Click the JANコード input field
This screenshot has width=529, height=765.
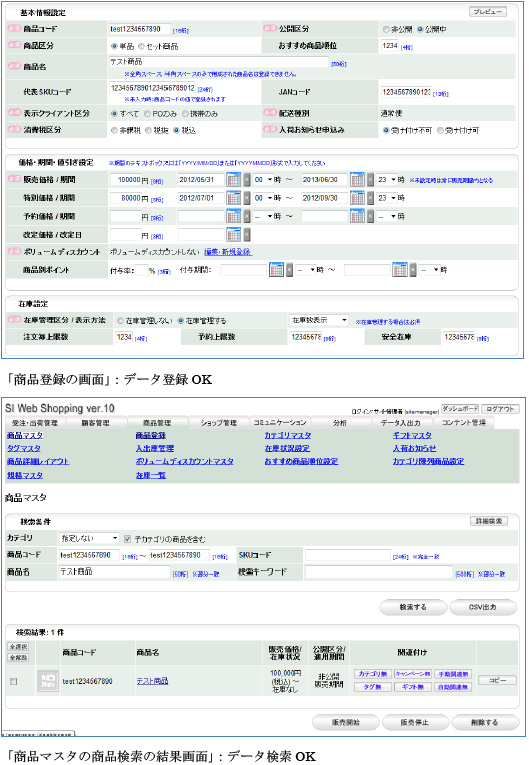click(x=406, y=92)
